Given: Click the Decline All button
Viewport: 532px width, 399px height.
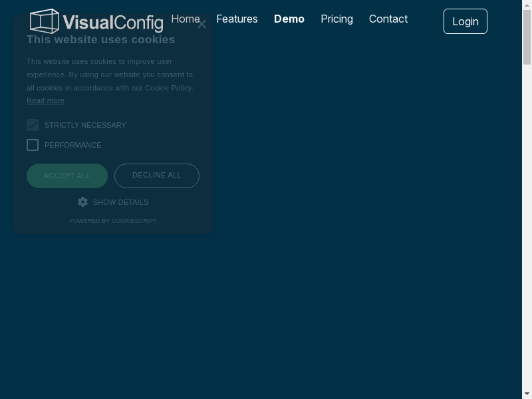Looking at the screenshot, I should 157,176.
